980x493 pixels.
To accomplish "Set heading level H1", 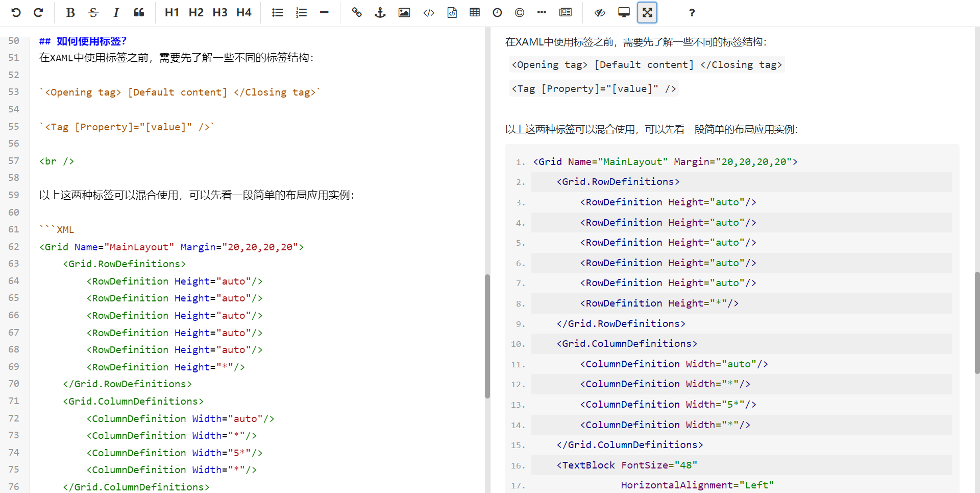I will [172, 13].
